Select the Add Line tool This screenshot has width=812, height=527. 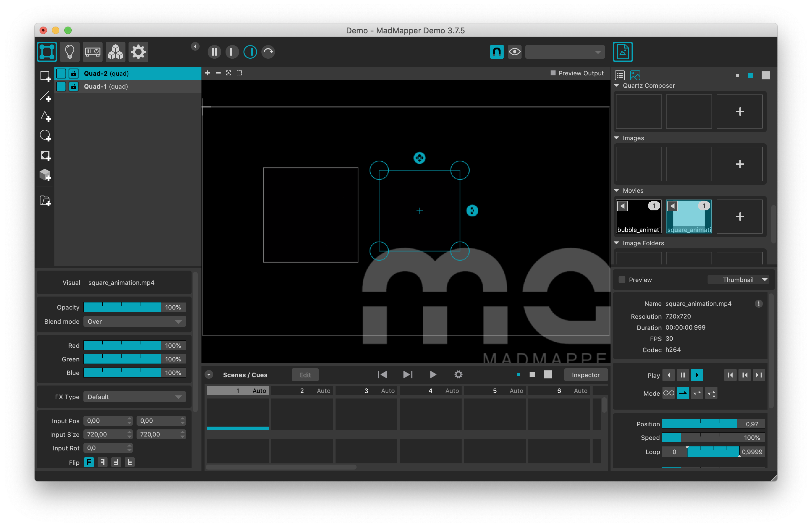pyautogui.click(x=45, y=96)
